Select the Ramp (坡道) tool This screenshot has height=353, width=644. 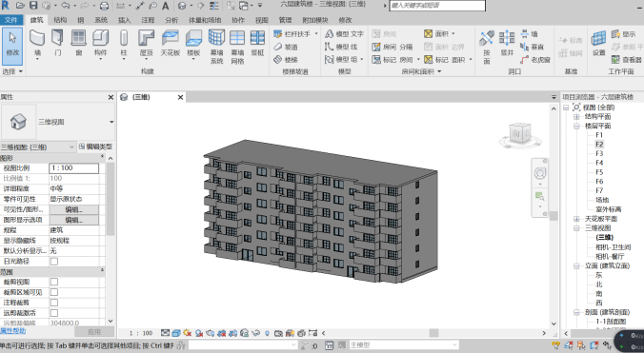click(286, 47)
